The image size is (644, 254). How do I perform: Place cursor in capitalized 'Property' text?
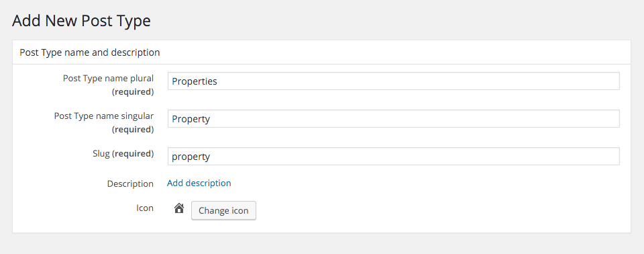click(x=191, y=120)
